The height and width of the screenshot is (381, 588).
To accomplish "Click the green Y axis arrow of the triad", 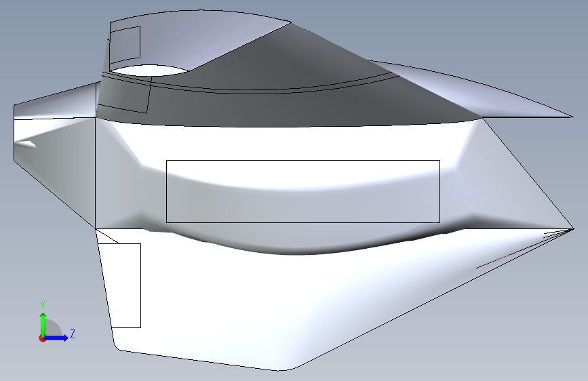I will point(43,324).
